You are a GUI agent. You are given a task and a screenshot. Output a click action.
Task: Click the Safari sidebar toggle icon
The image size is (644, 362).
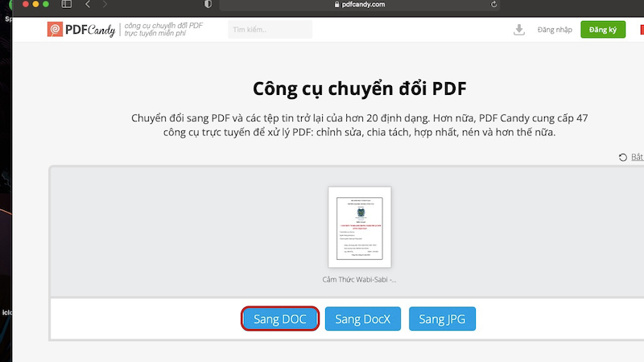[x=67, y=4]
